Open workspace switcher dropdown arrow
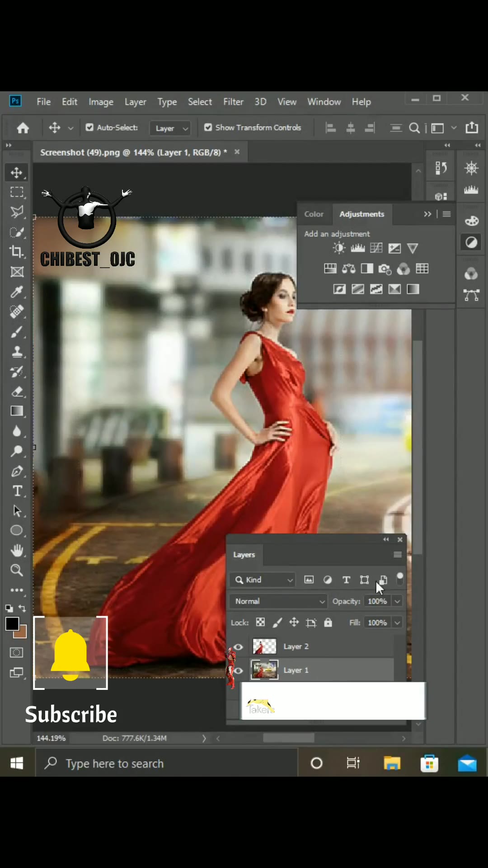The height and width of the screenshot is (868, 488). [454, 128]
